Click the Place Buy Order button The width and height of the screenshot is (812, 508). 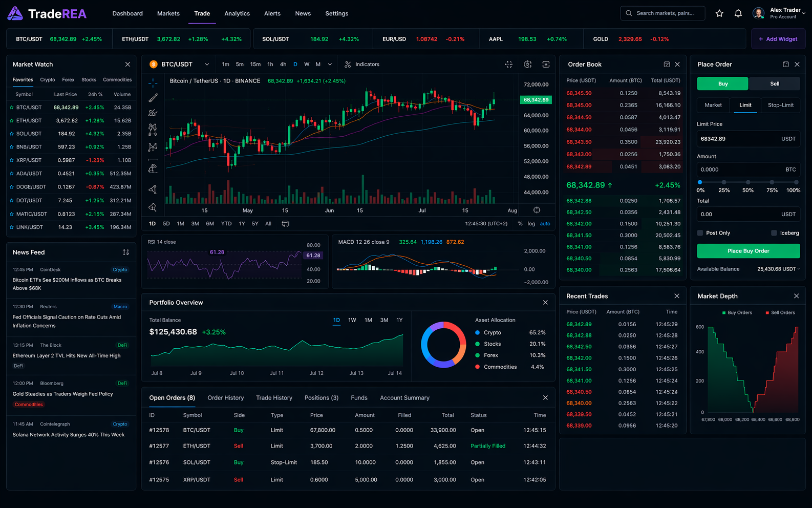click(748, 251)
